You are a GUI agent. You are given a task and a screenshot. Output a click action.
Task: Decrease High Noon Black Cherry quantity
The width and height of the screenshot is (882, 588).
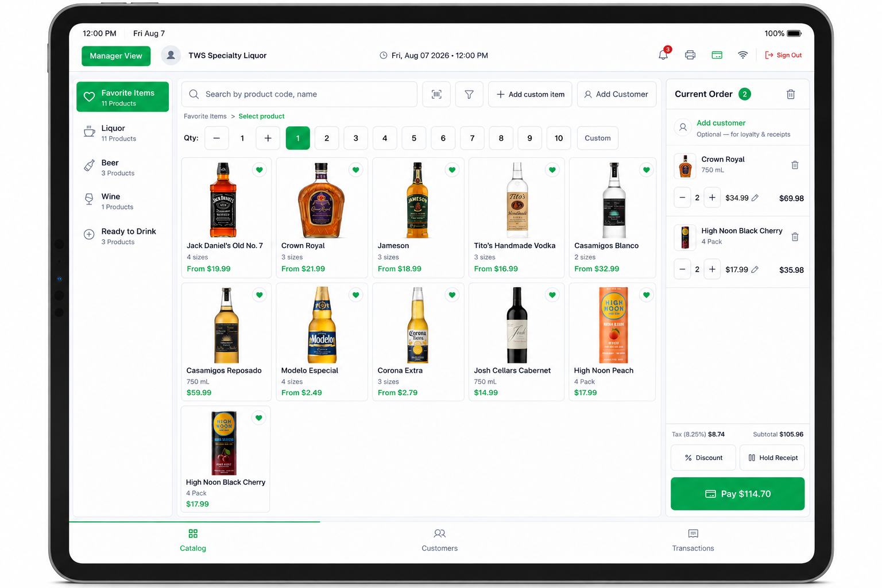[x=682, y=269]
